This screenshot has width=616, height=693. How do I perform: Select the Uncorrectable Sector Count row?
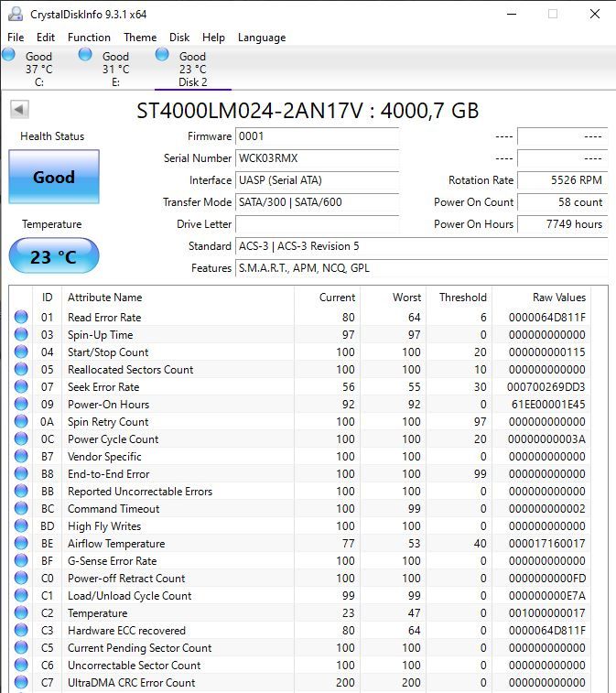[x=299, y=666]
